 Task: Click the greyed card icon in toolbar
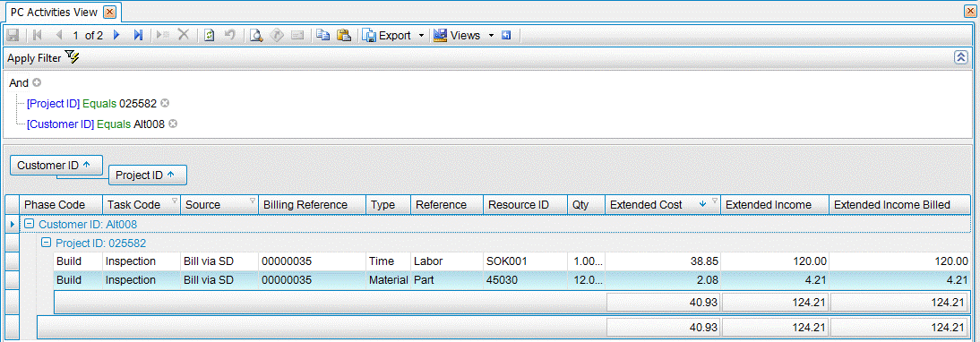(x=297, y=36)
